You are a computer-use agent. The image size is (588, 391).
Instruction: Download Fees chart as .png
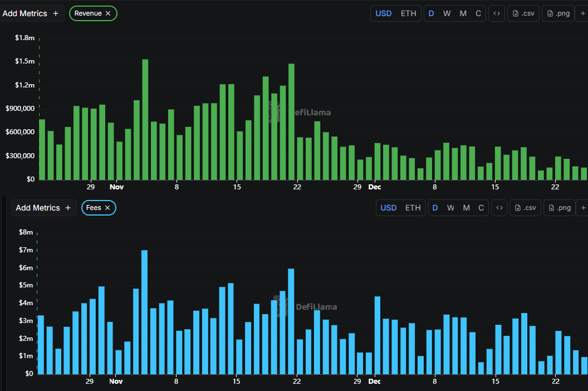pyautogui.click(x=560, y=208)
